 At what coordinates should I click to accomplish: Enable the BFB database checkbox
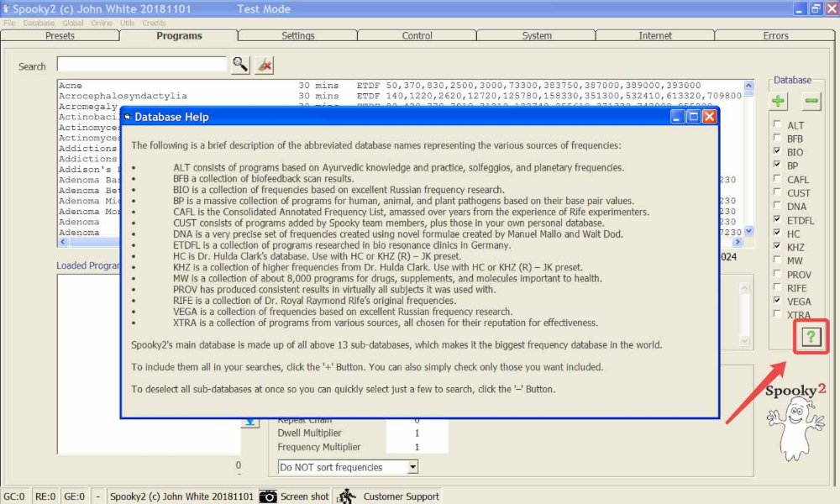(x=777, y=138)
